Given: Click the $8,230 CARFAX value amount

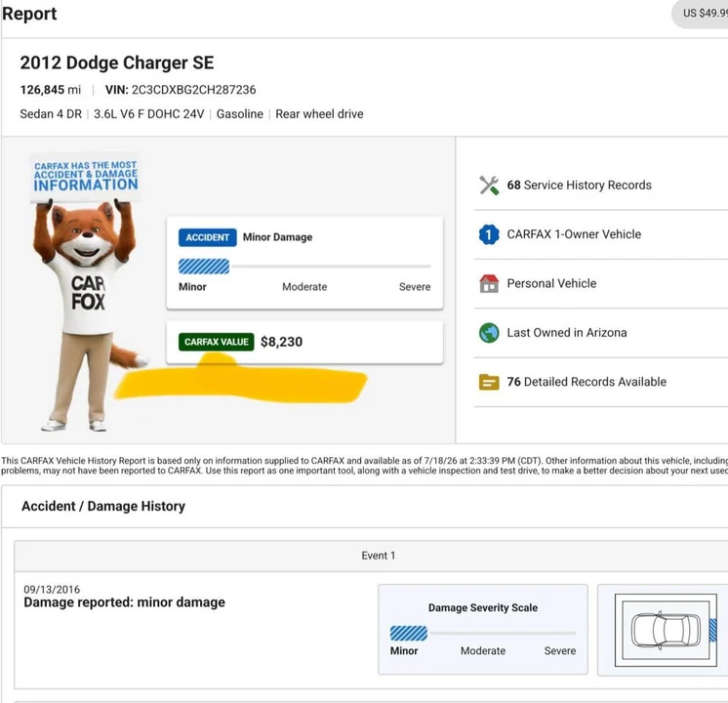Looking at the screenshot, I should click(x=281, y=342).
